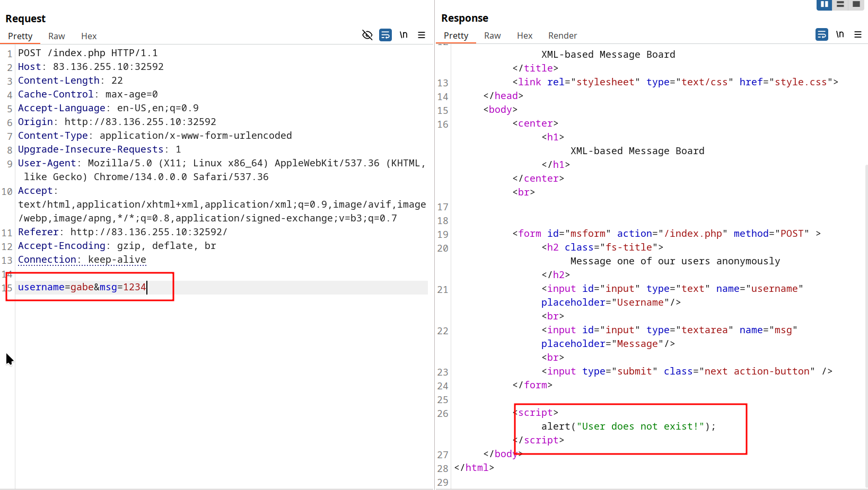Click the crossed-eye hide icon above the Request
This screenshot has width=868, height=490.
pyautogui.click(x=367, y=35)
